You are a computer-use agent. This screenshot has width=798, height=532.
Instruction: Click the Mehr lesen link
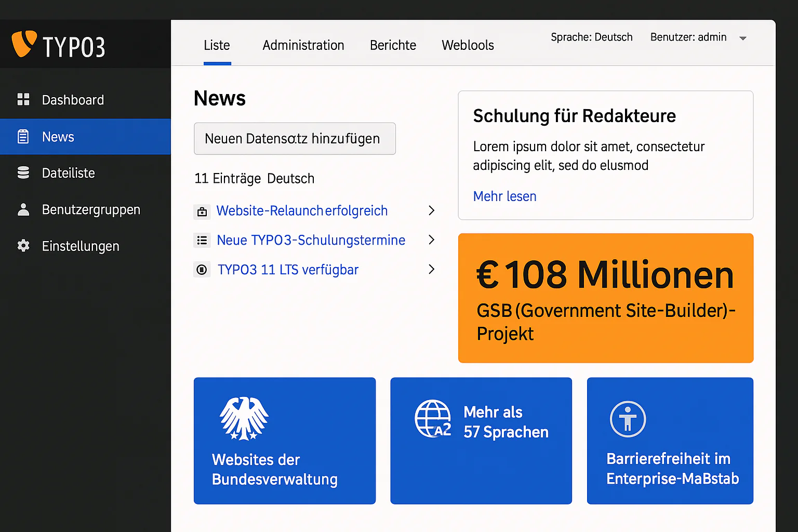pyautogui.click(x=504, y=196)
